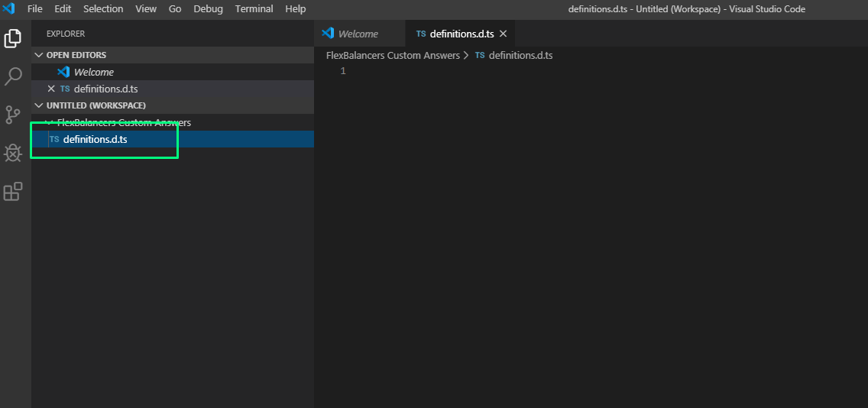This screenshot has height=408, width=868.
Task: Collapse the Untitled (Workspace) section
Action: [96, 105]
